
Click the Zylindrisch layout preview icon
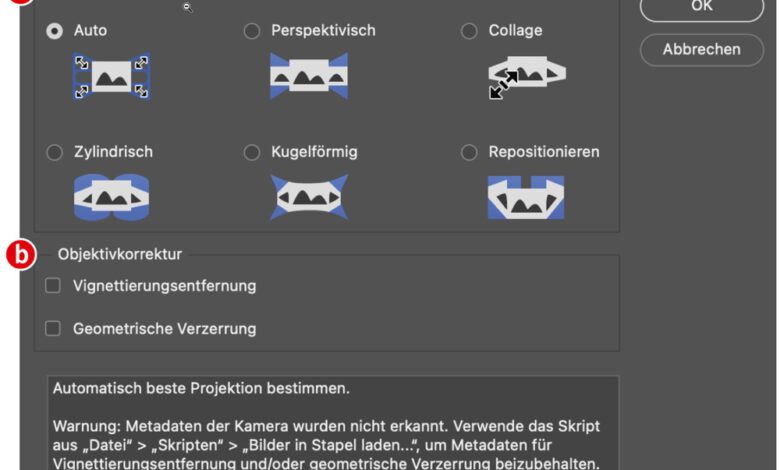(111, 197)
